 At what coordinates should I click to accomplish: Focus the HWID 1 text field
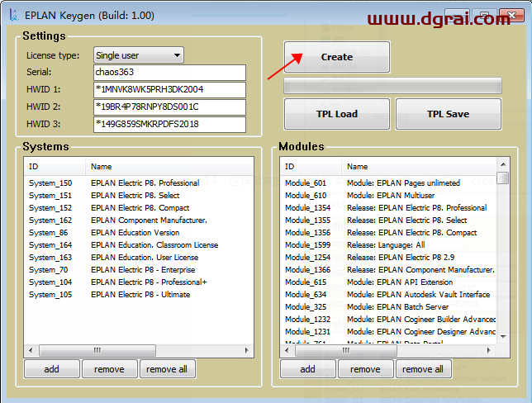click(x=169, y=90)
